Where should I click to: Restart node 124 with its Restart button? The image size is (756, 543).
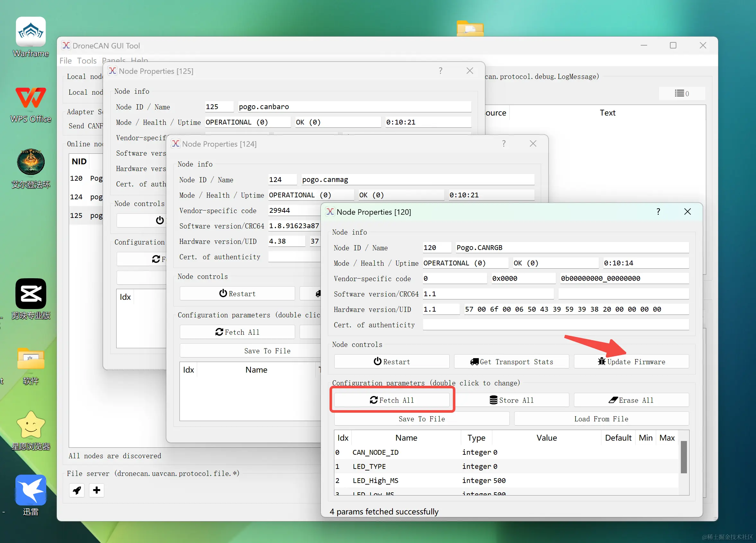[237, 294]
